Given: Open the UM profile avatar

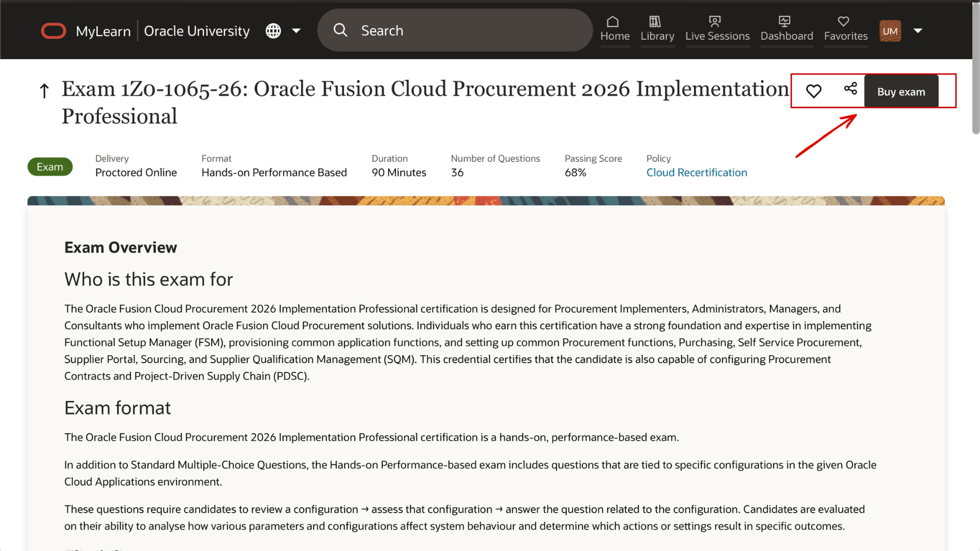Looking at the screenshot, I should (890, 31).
